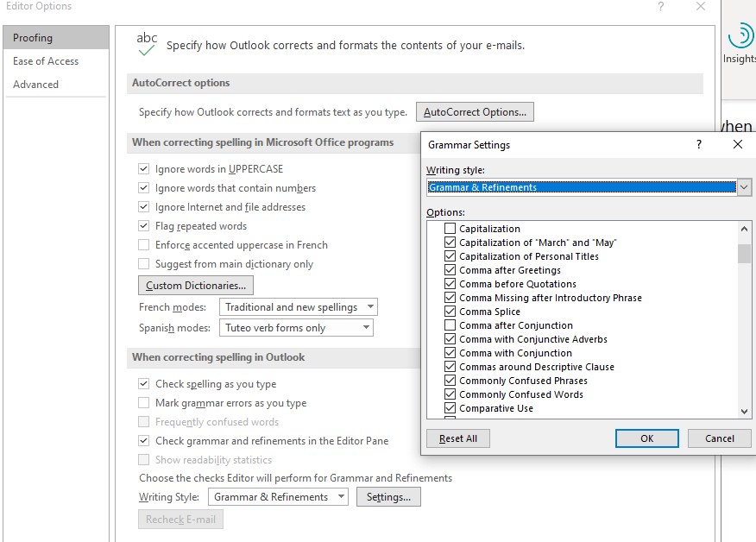
Task: Click Reset All in Grammar Settings
Action: pyautogui.click(x=458, y=438)
